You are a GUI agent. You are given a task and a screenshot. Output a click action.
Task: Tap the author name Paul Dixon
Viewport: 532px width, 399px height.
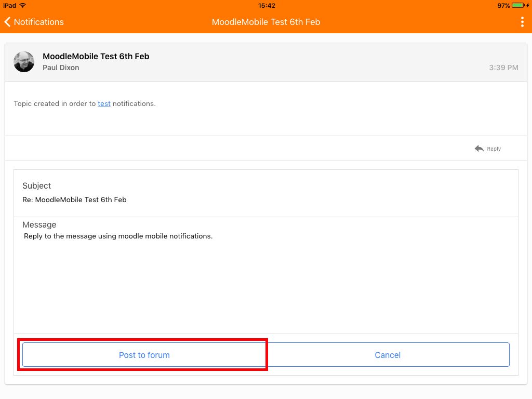pyautogui.click(x=61, y=68)
